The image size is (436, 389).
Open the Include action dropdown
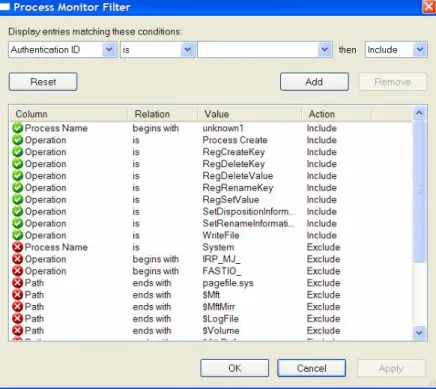point(420,50)
